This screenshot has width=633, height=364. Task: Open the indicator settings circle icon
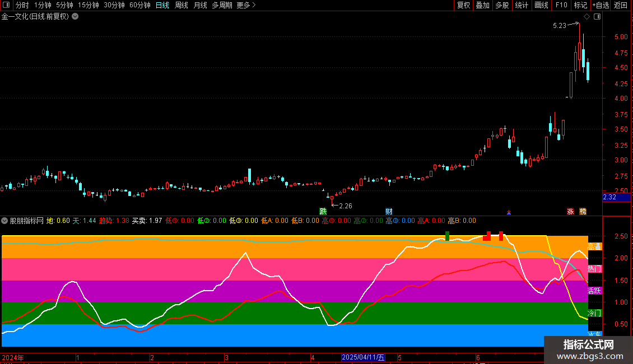coord(5,221)
